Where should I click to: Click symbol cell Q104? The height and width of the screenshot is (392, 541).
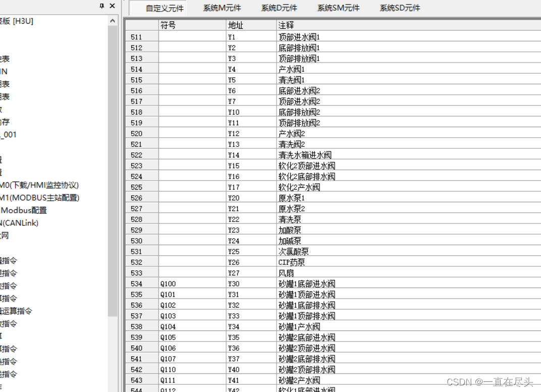pos(192,326)
